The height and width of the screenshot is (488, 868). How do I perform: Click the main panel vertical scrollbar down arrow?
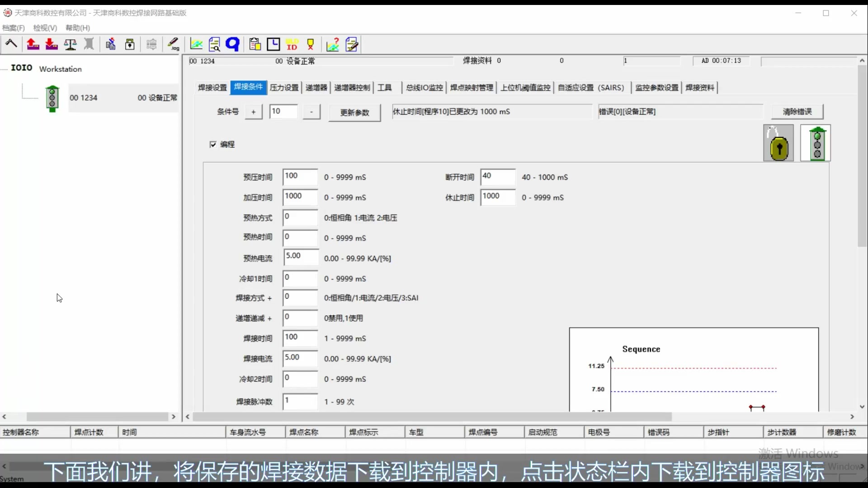(862, 407)
